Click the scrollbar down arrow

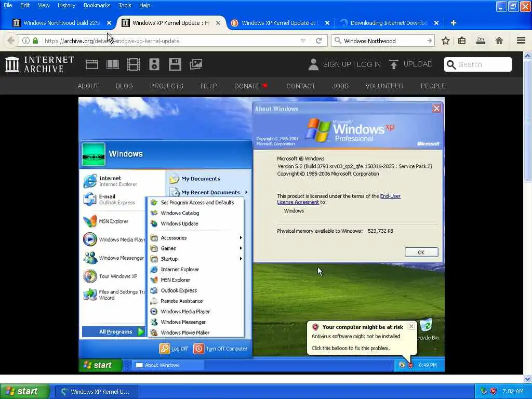click(528, 378)
